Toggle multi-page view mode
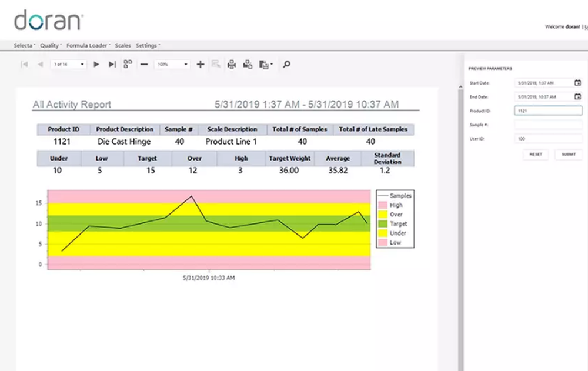Image resolution: width=588 pixels, height=371 pixels. [128, 64]
